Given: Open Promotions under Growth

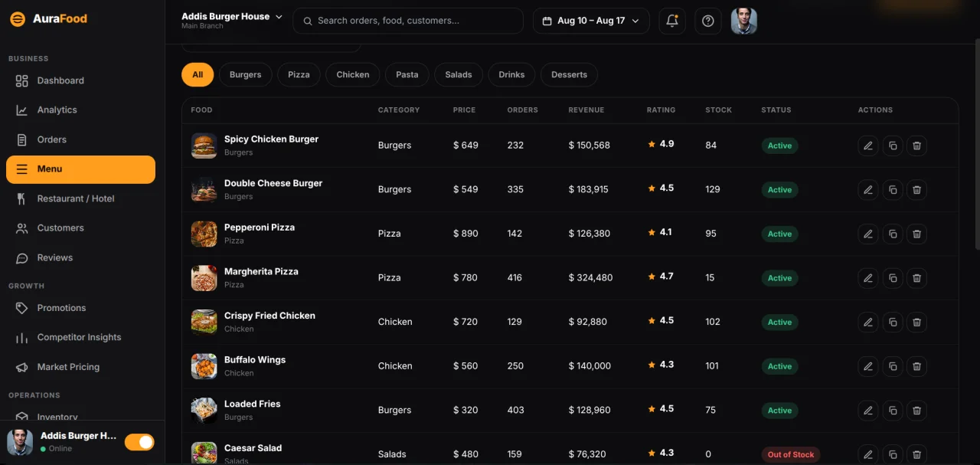Looking at the screenshot, I should click(x=80, y=308).
